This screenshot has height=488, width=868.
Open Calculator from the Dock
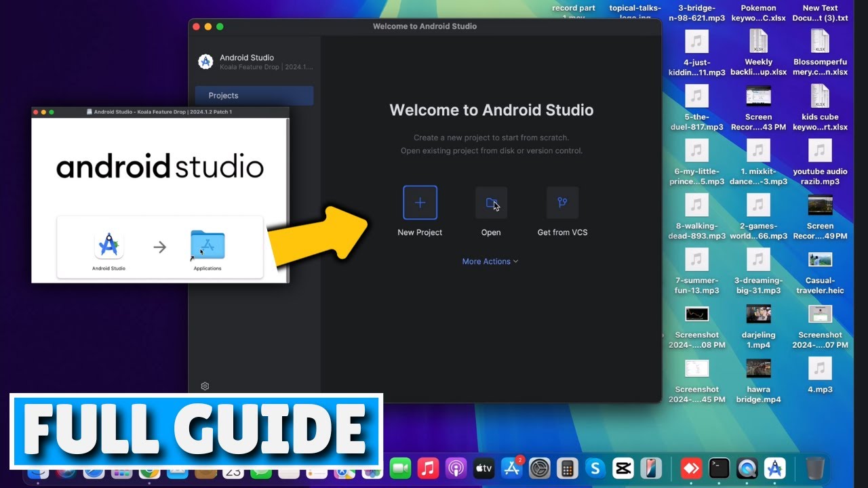pyautogui.click(x=567, y=468)
